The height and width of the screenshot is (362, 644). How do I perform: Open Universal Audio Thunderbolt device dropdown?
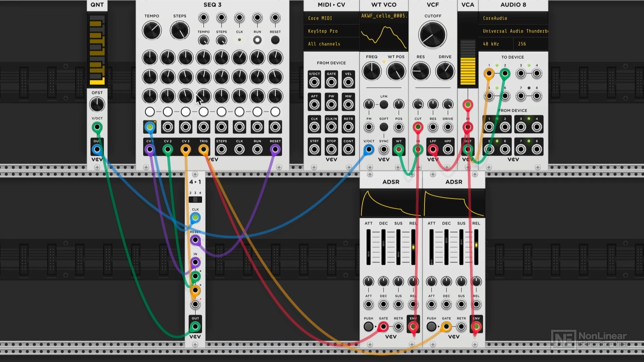(x=513, y=31)
